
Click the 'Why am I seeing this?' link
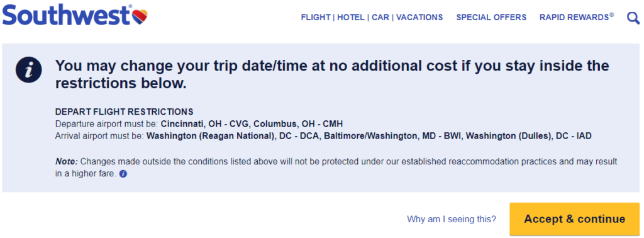452,219
